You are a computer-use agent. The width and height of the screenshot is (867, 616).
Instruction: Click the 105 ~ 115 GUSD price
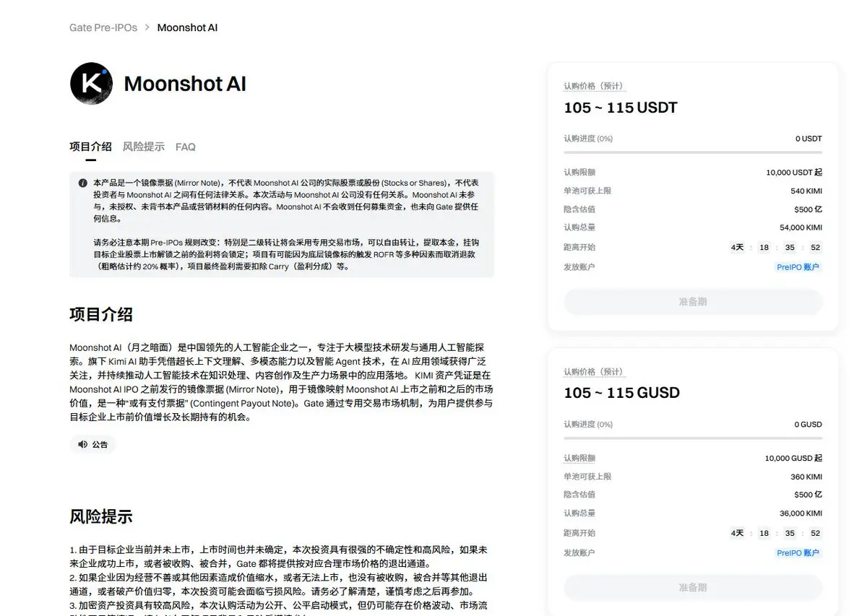pyautogui.click(x=622, y=393)
